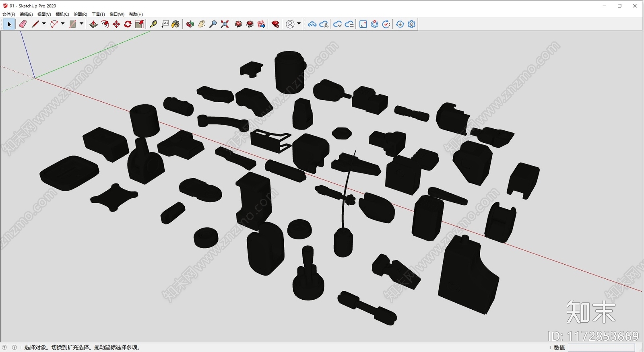Open the Extension Manager ruby icon
This screenshot has width=644, height=352.
[x=275, y=24]
